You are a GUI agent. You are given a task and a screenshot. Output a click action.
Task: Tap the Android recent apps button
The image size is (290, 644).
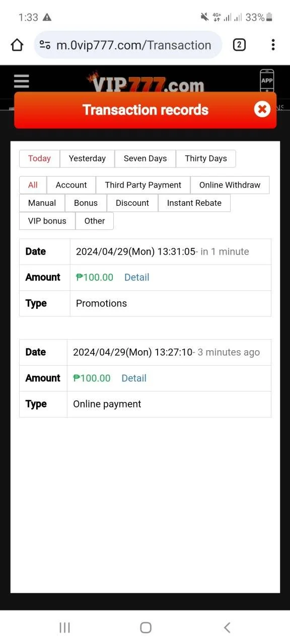point(64,627)
